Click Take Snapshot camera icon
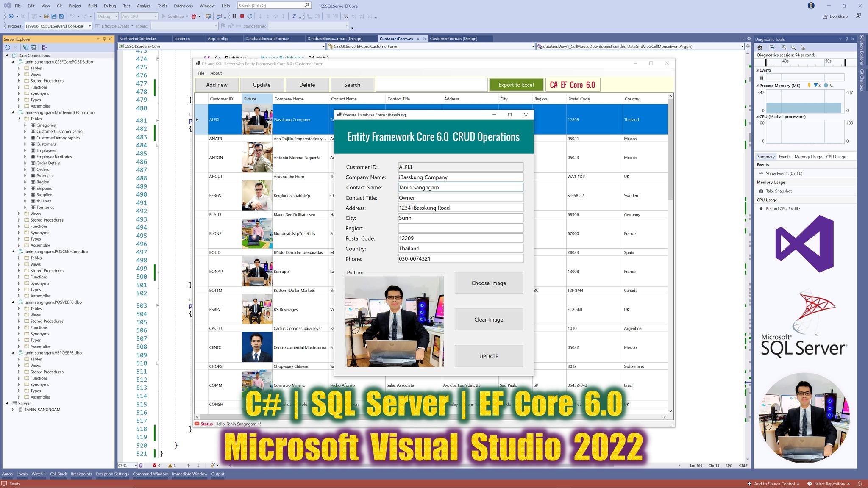The height and width of the screenshot is (488, 868). pos(761,191)
